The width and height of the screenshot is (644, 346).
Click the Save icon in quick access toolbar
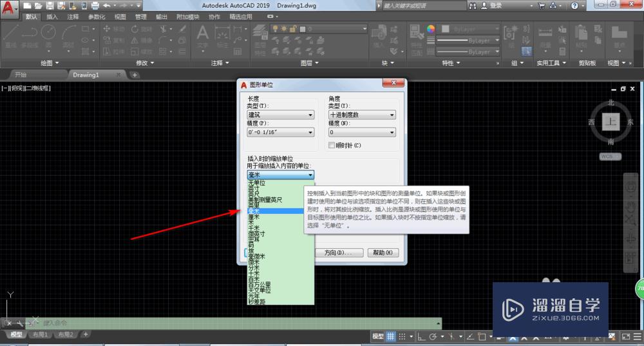pyautogui.click(x=50, y=6)
